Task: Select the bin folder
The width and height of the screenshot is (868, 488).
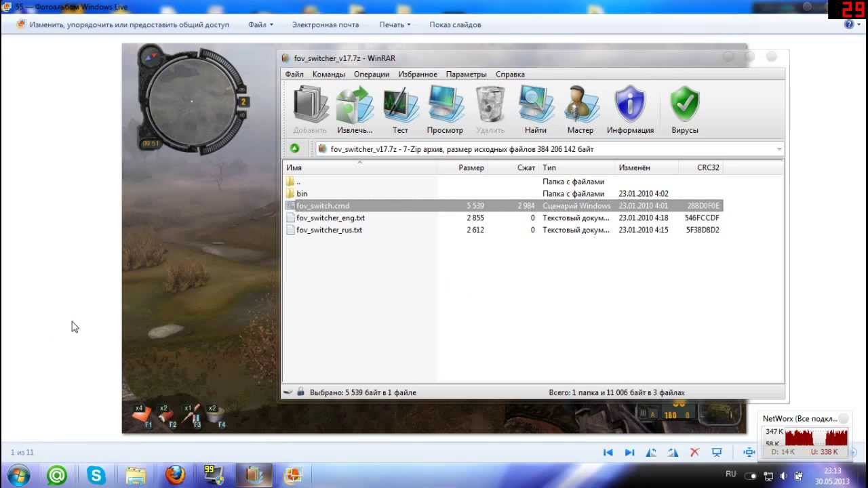Action: pyautogui.click(x=502, y=194)
